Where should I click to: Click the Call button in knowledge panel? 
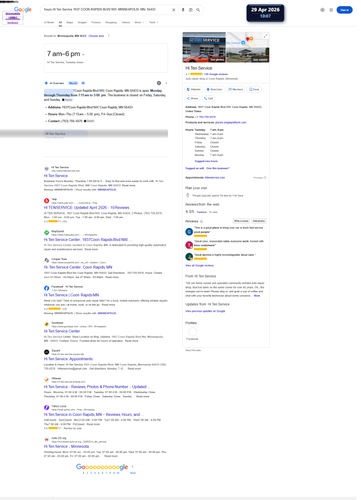point(209,98)
